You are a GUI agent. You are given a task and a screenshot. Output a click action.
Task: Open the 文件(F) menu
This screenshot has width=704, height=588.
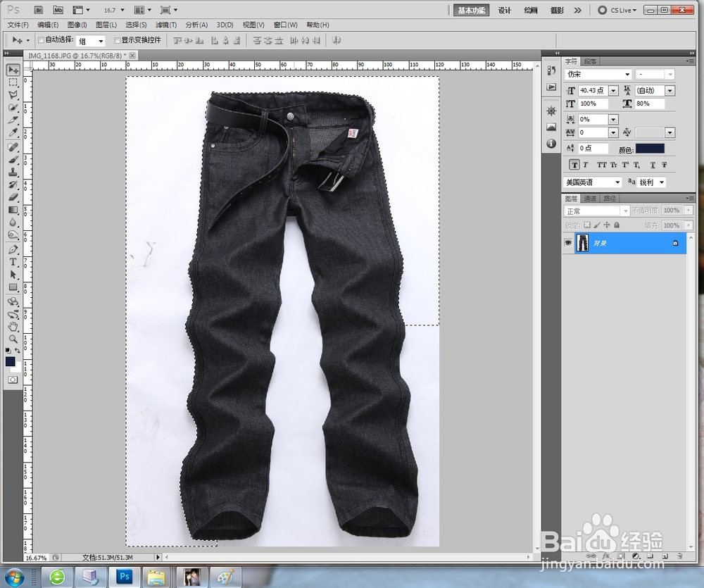coord(18,25)
